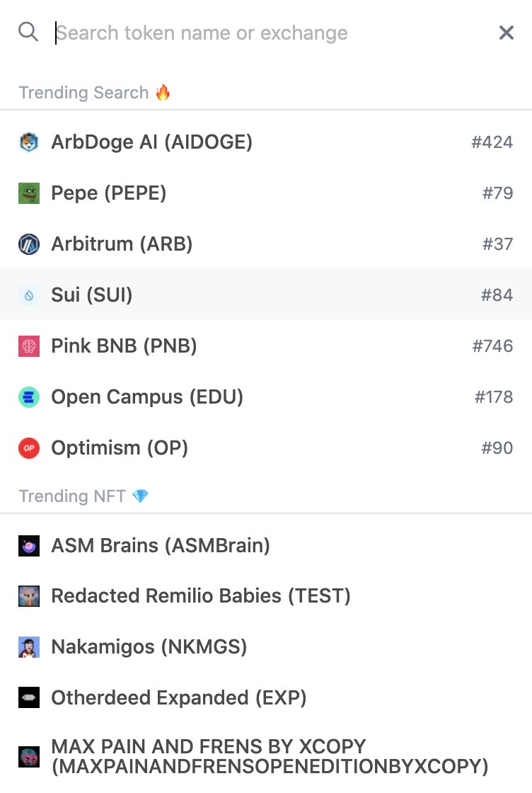Screen dimensions: 532x793
Task: Click the Open Campus teal logo icon
Action: [29, 397]
